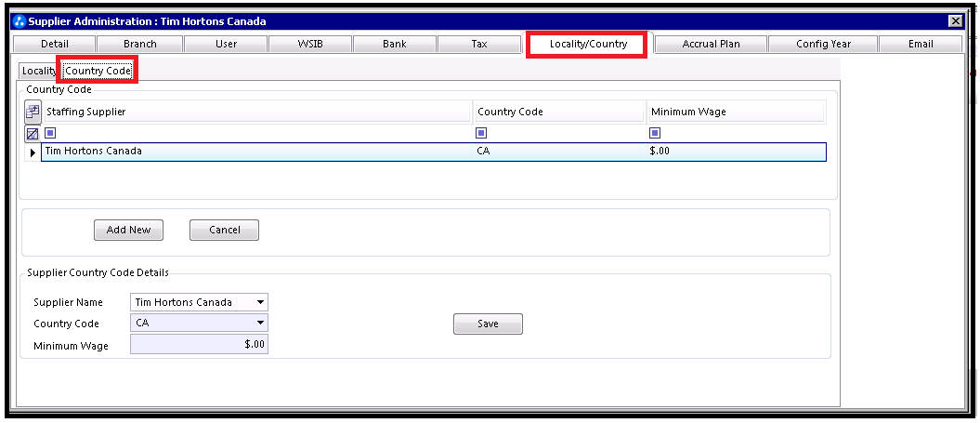Open the Country Code dropdown list
The width and height of the screenshot is (980, 423).
click(x=260, y=323)
